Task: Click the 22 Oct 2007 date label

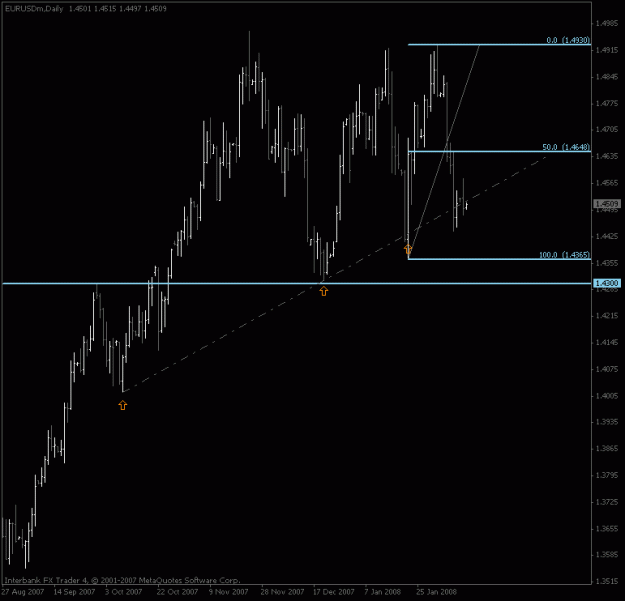Action: point(177,592)
